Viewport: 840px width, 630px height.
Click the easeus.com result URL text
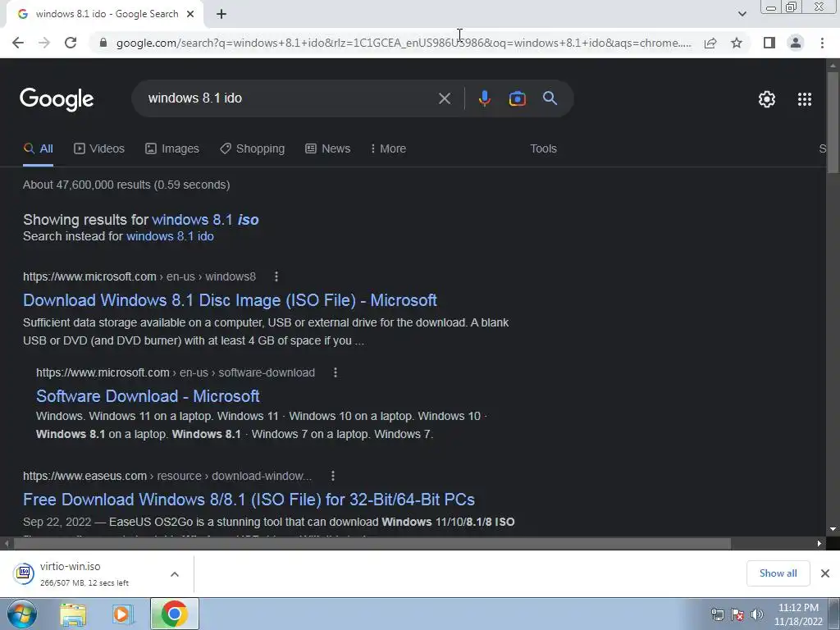point(167,476)
